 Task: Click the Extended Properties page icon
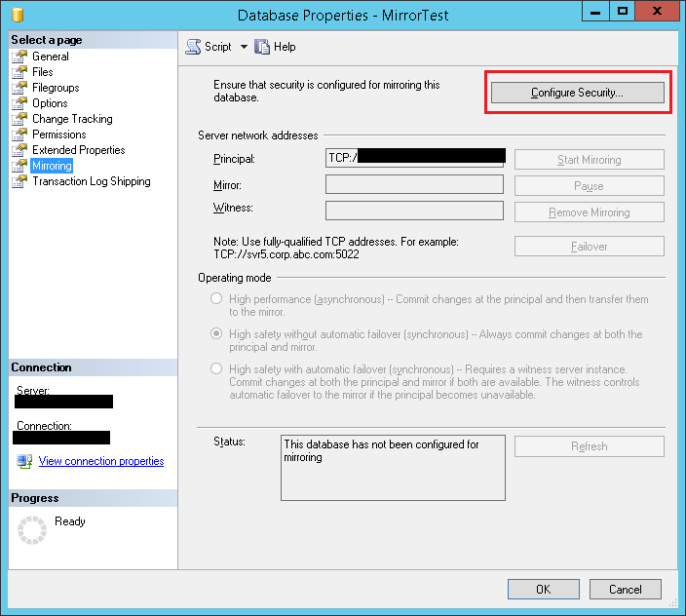coord(19,150)
